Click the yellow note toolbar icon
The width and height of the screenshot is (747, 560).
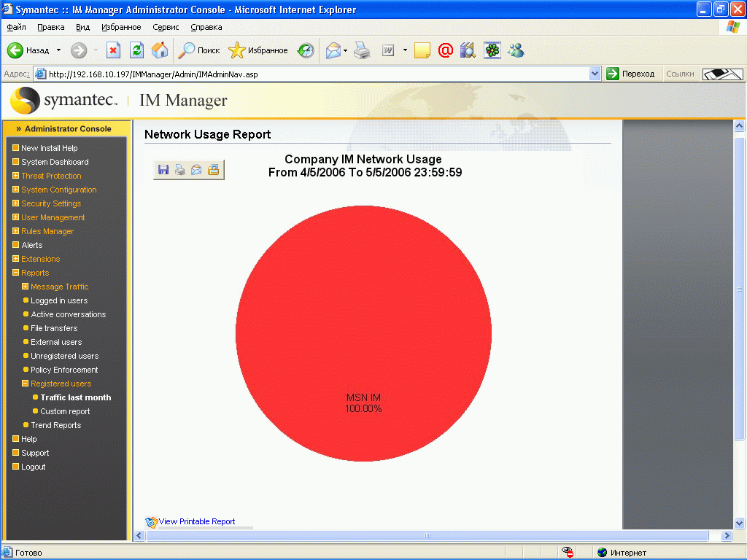tap(422, 50)
